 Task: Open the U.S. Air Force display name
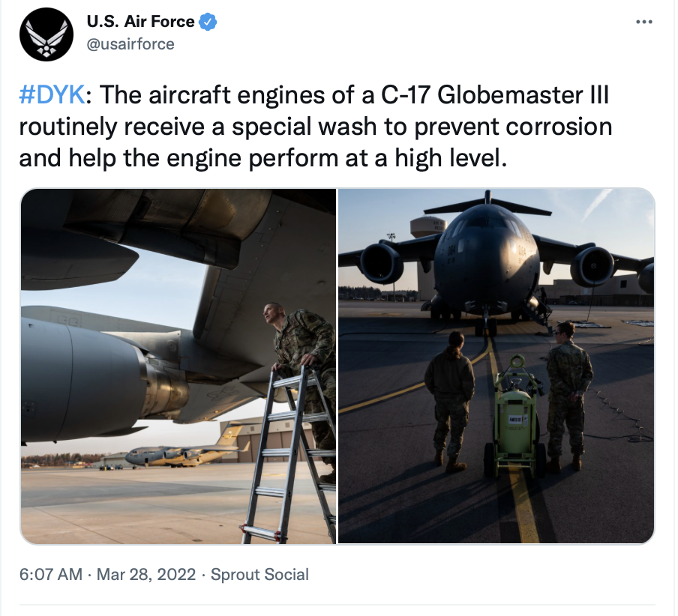pyautogui.click(x=140, y=21)
